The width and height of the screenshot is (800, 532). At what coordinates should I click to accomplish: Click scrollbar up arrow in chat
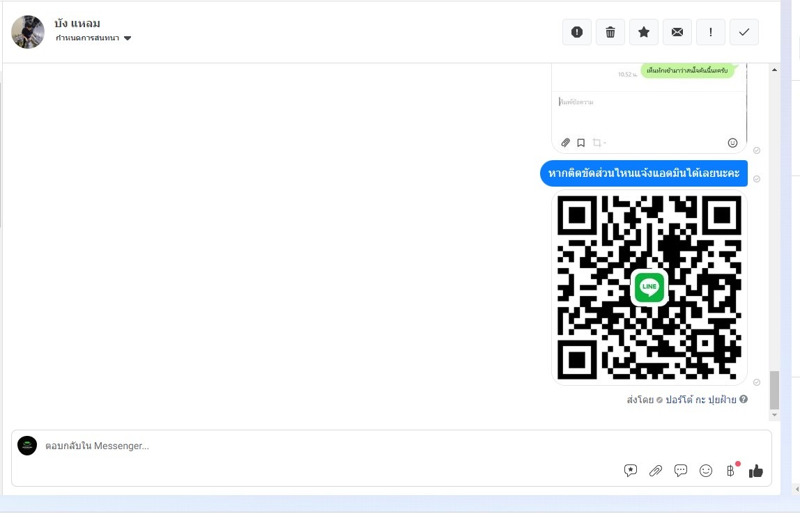[x=774, y=70]
